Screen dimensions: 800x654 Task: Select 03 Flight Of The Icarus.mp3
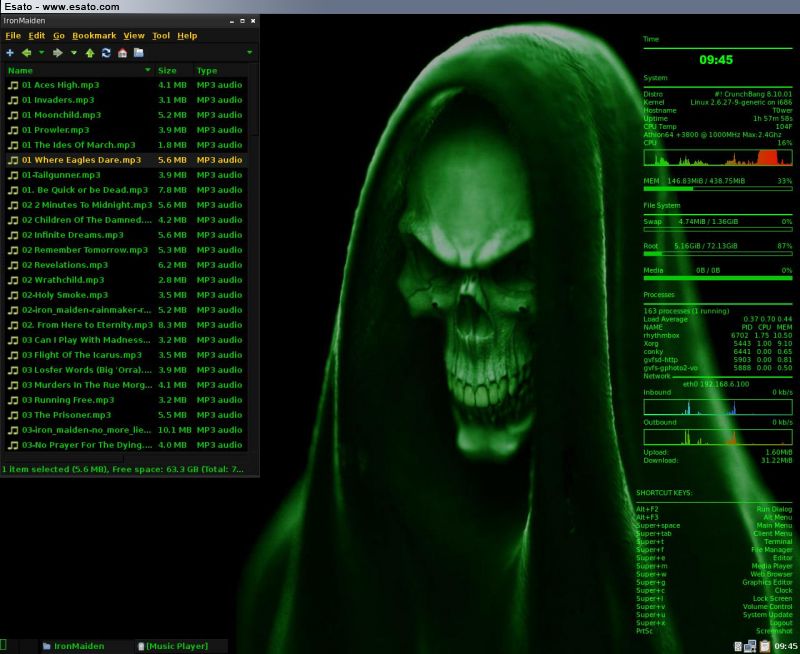[x=127, y=355]
